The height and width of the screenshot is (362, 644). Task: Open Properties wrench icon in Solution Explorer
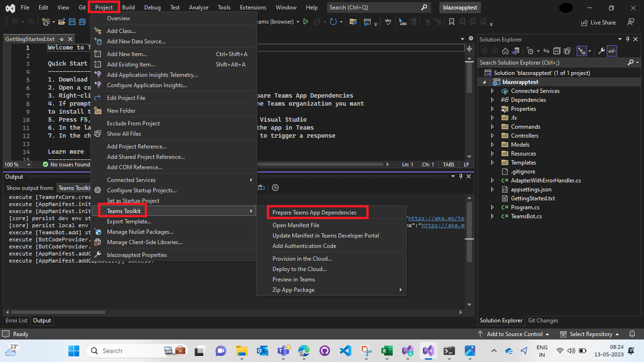(x=602, y=51)
